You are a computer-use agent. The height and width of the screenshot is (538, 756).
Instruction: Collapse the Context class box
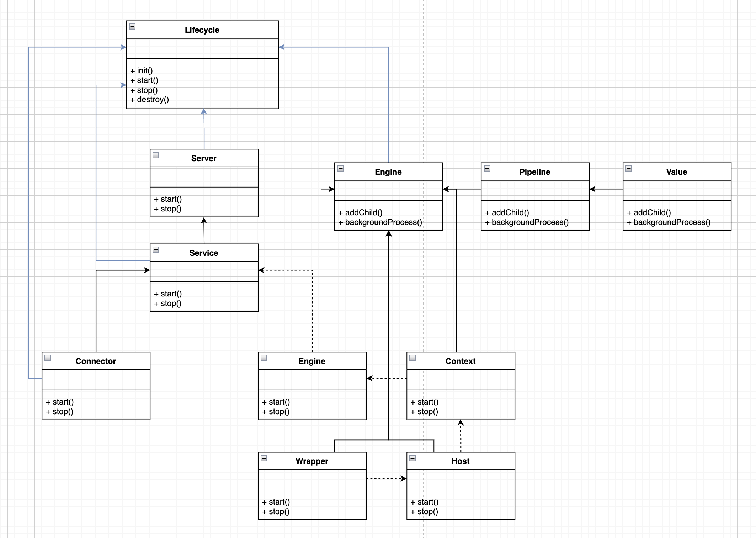click(412, 358)
